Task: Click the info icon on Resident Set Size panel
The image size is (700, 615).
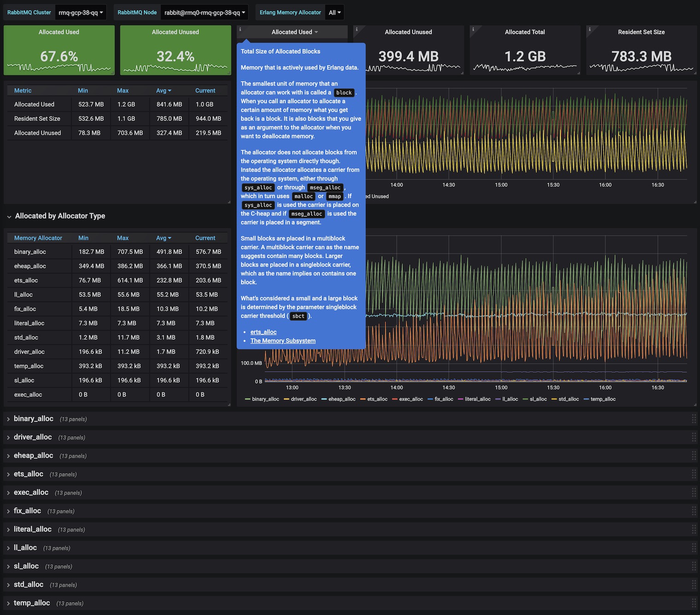Action: click(x=589, y=29)
